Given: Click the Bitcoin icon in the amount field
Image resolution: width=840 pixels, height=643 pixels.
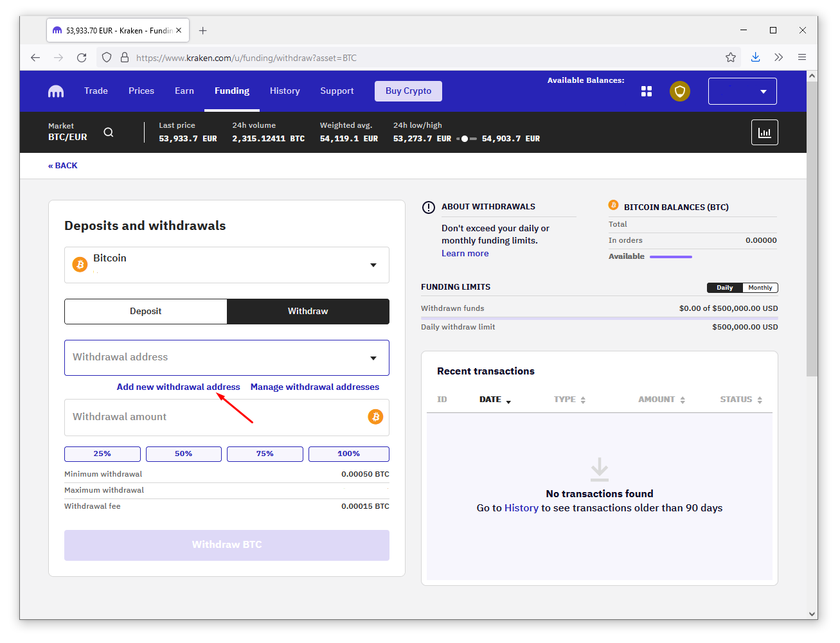Looking at the screenshot, I should [375, 417].
